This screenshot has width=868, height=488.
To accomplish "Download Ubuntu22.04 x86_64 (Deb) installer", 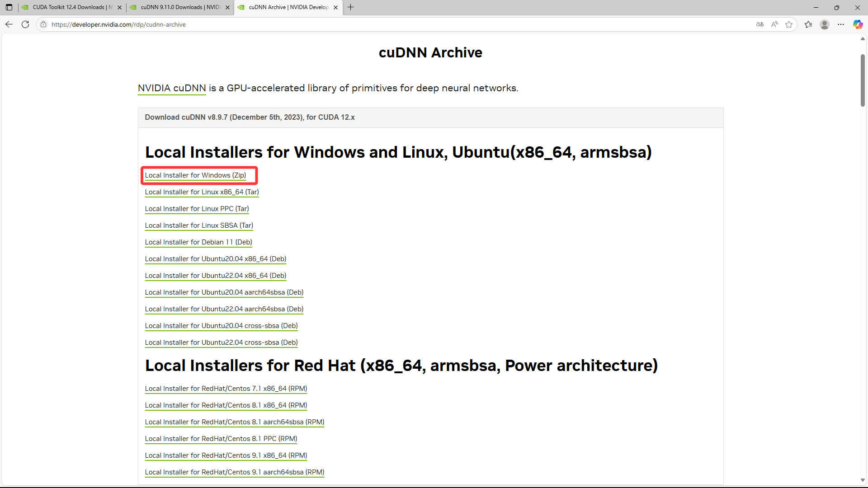I will click(x=216, y=276).
